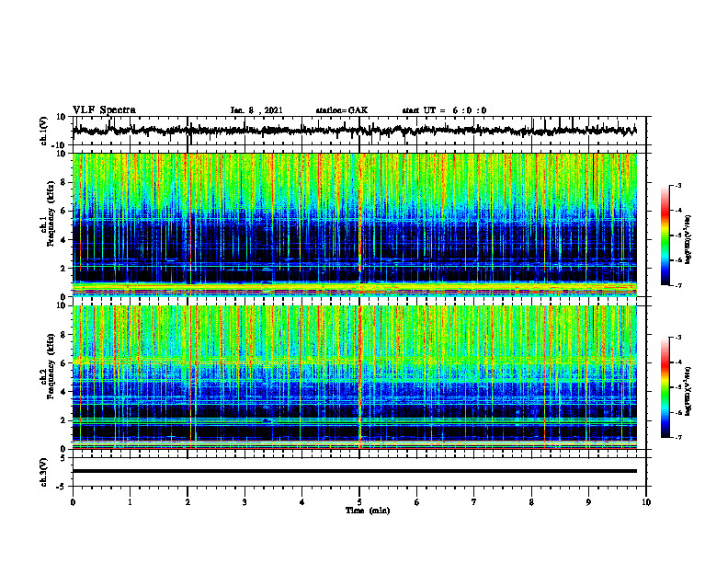Click time axis tick label "8"
The width and height of the screenshot is (728, 563).
coord(531,502)
